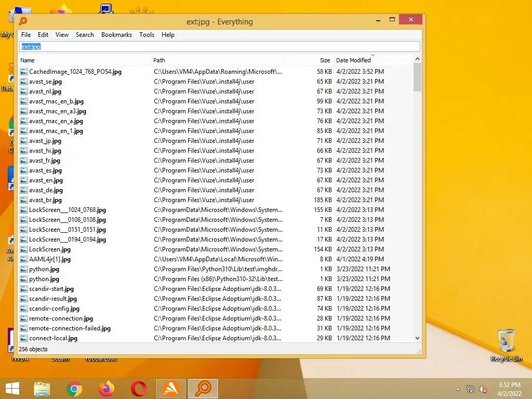Open the Search menu
Image resolution: width=532 pixels, height=399 pixels.
[85, 35]
